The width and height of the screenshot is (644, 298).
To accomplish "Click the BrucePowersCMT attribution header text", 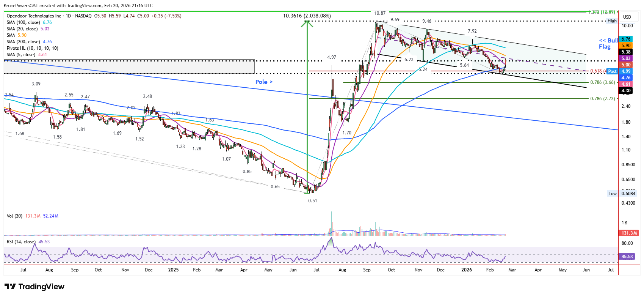I will 78,6.
